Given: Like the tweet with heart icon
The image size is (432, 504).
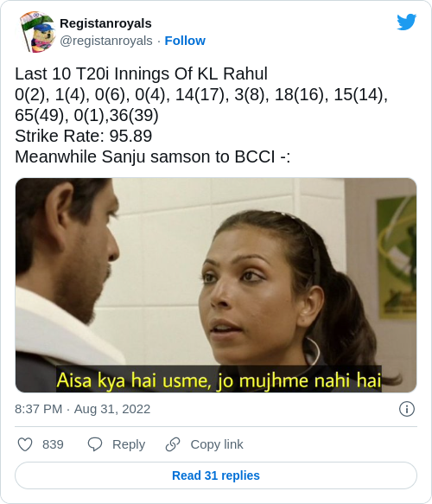Looking at the screenshot, I should pos(25,444).
